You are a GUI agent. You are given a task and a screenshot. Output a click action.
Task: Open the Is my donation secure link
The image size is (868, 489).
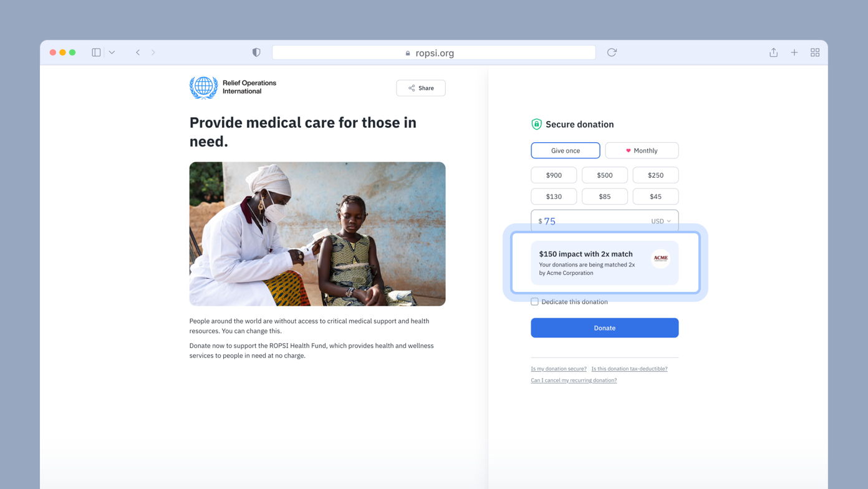pos(558,369)
